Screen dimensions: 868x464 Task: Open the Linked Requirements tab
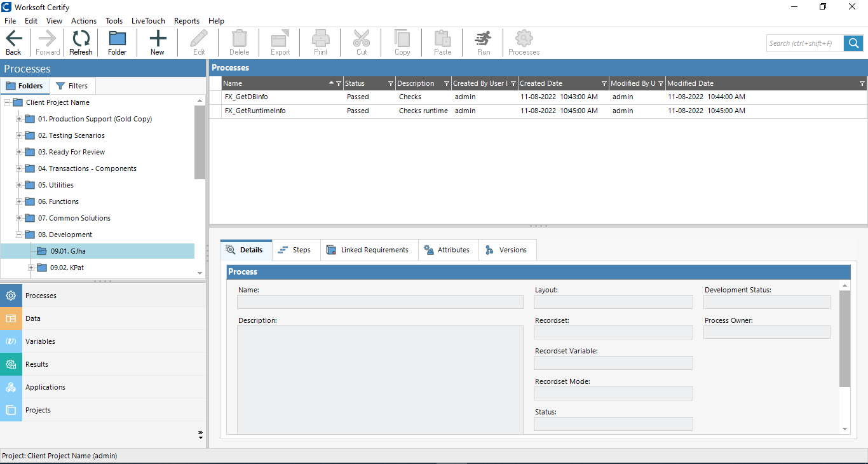tap(369, 250)
